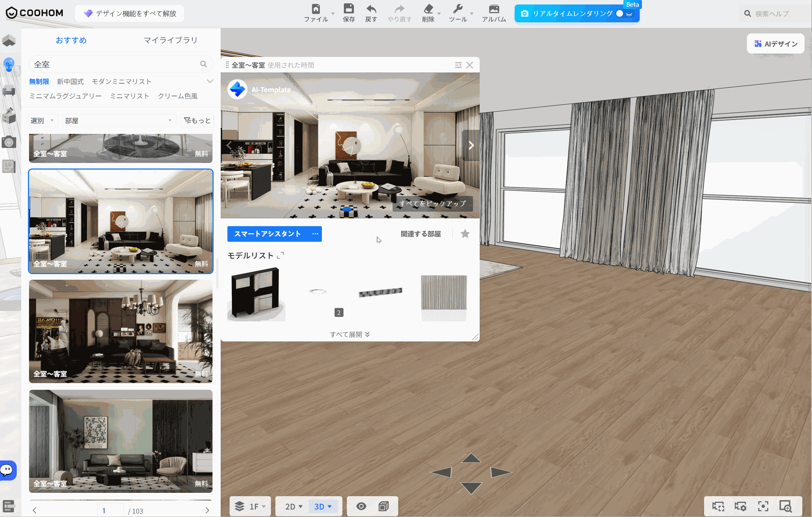Viewport: 812px width, 517px height.
Task: Click the search magnifier in the 全室 field
Action: tap(204, 64)
